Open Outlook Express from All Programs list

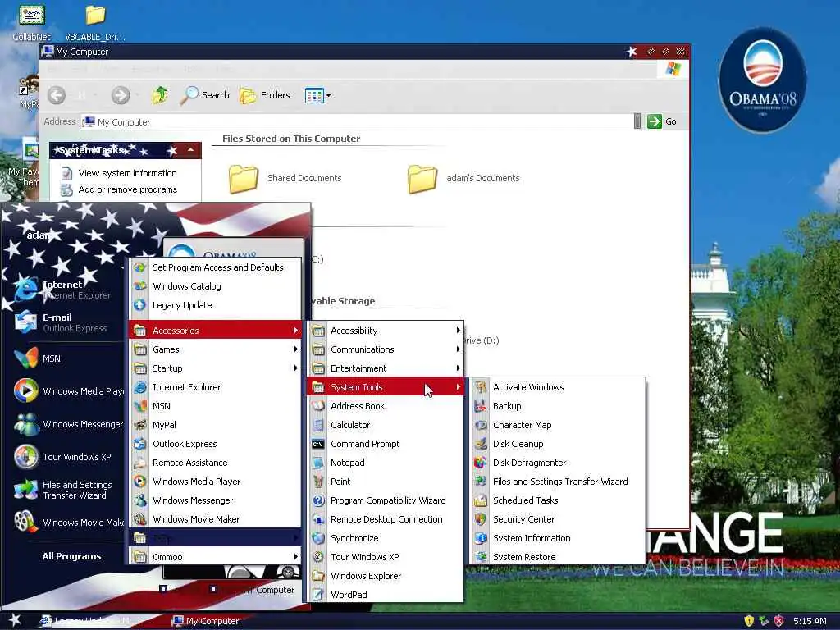coord(216,444)
